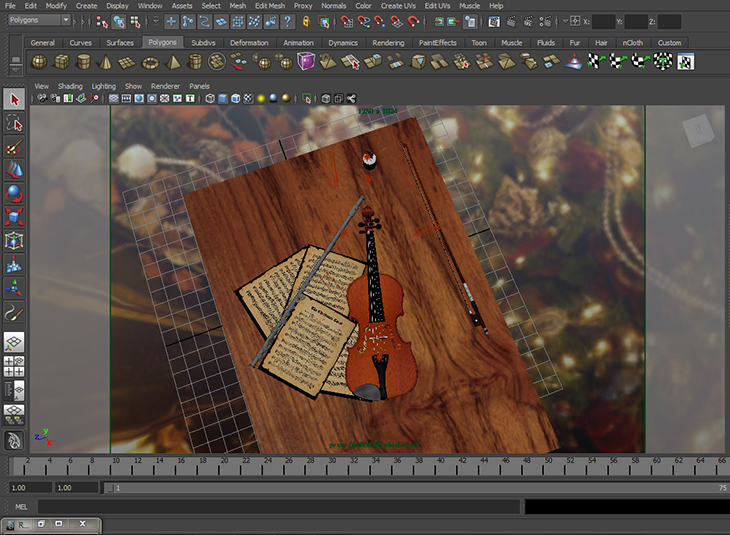Activate the Move tool in toolbox
This screenshot has width=730, height=535.
(14, 170)
